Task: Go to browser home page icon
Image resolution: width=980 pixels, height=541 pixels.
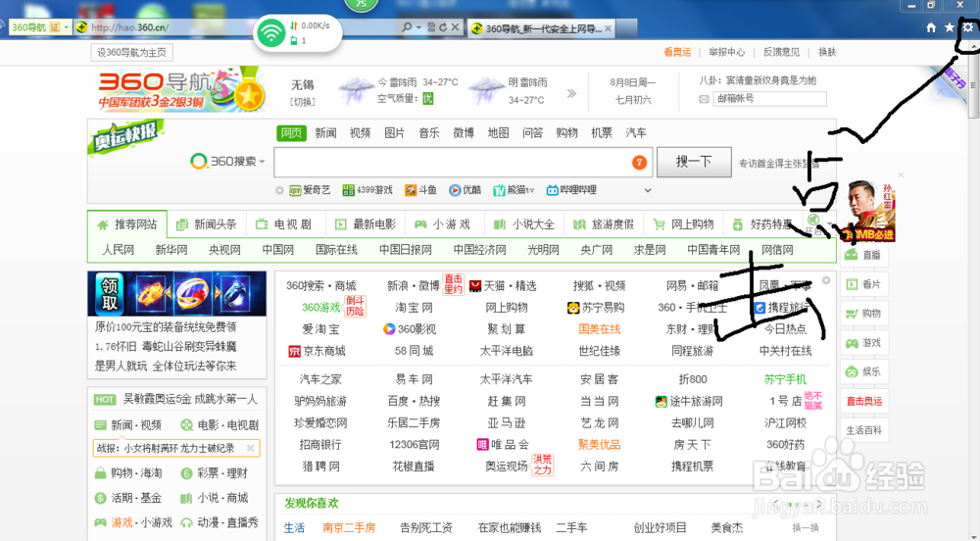Action: 931,27
